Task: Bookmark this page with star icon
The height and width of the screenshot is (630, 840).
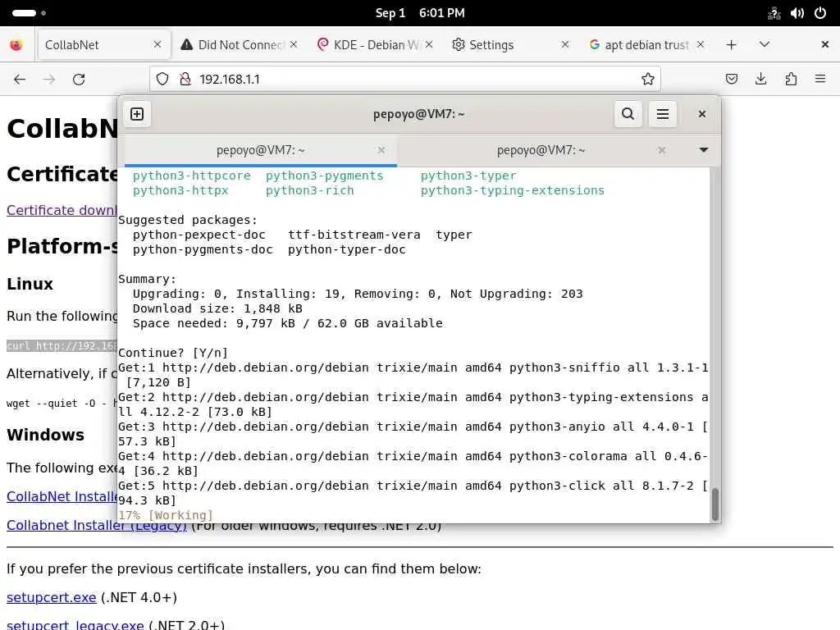Action: pos(648,80)
